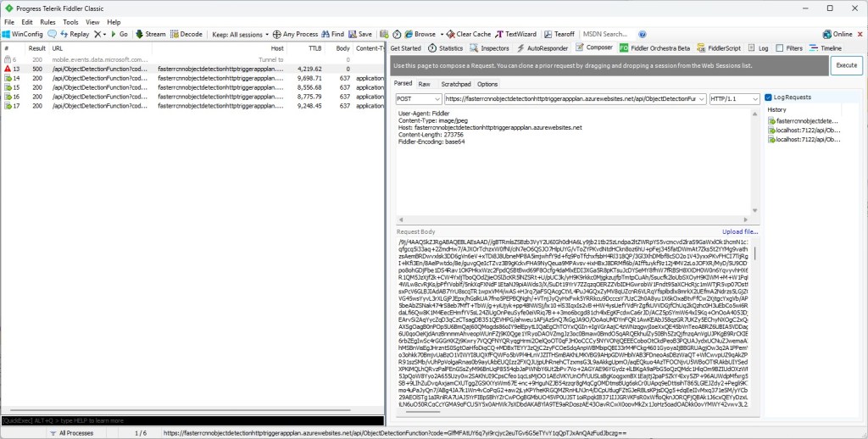Expand the HTTP/1.1 version dropdown
868x439 pixels.
click(734, 98)
